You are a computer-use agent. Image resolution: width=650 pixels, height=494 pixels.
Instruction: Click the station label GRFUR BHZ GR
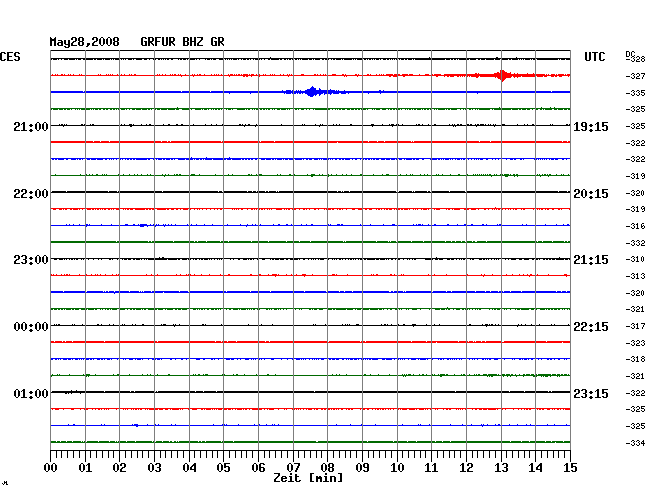(182, 42)
